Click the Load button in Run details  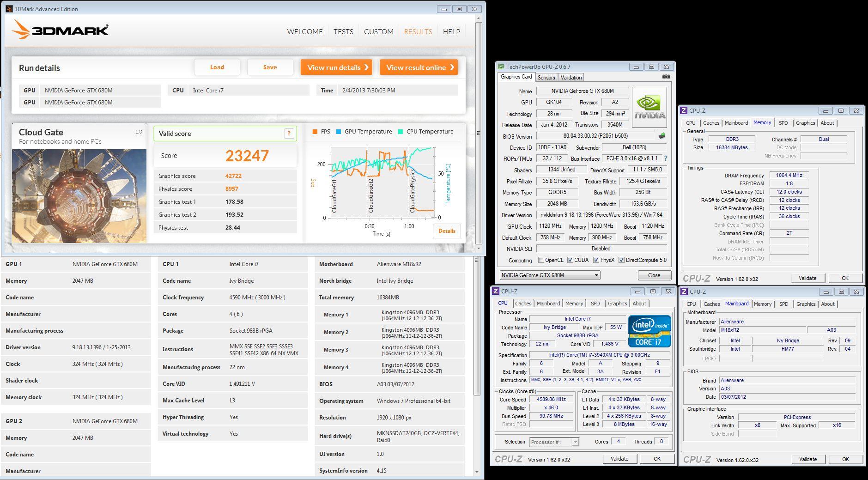coord(217,67)
